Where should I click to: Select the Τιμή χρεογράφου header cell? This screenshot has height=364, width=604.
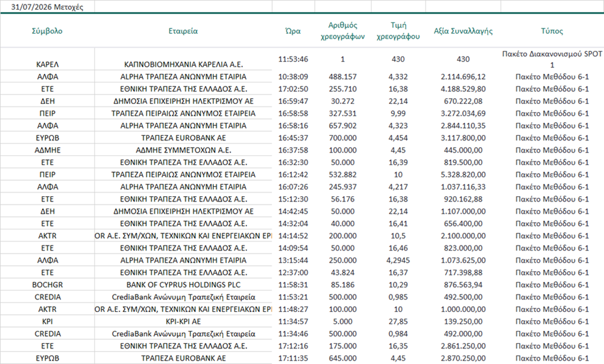point(398,31)
